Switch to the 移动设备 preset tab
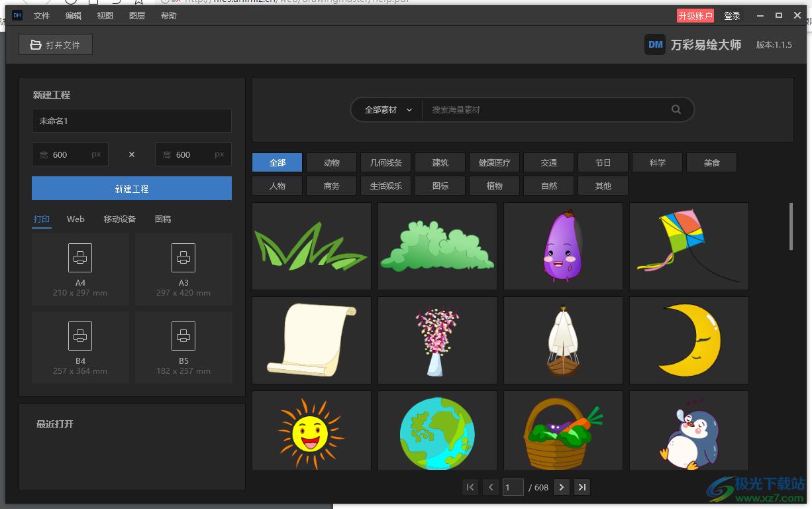812x509 pixels. tap(120, 219)
